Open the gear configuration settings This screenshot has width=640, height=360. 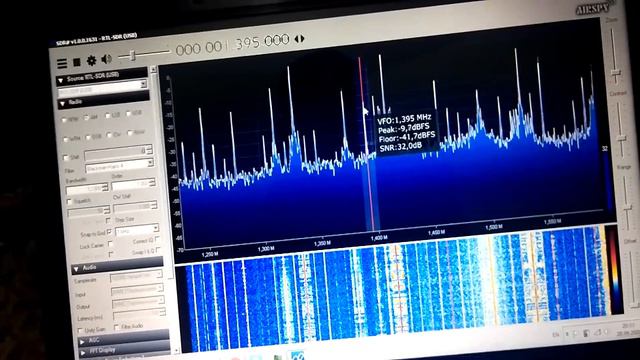(91, 61)
